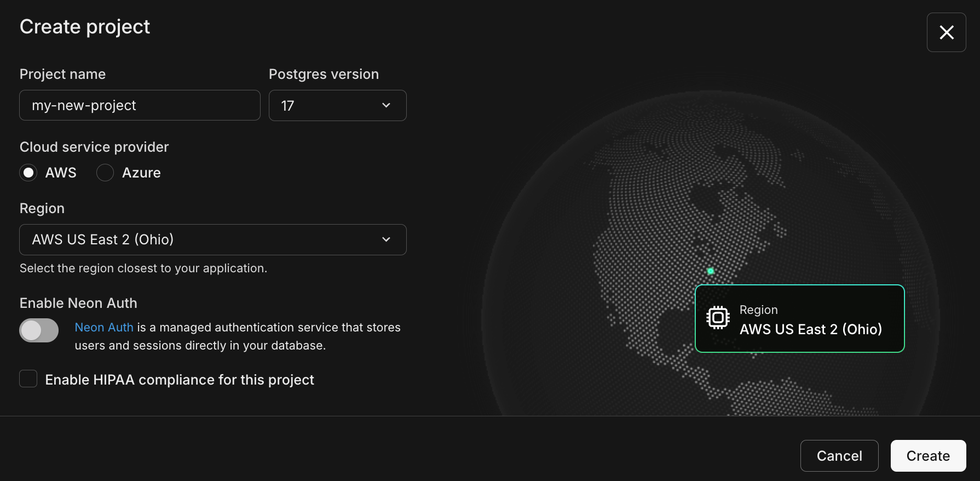Click the 'Create project' heading

click(x=85, y=27)
